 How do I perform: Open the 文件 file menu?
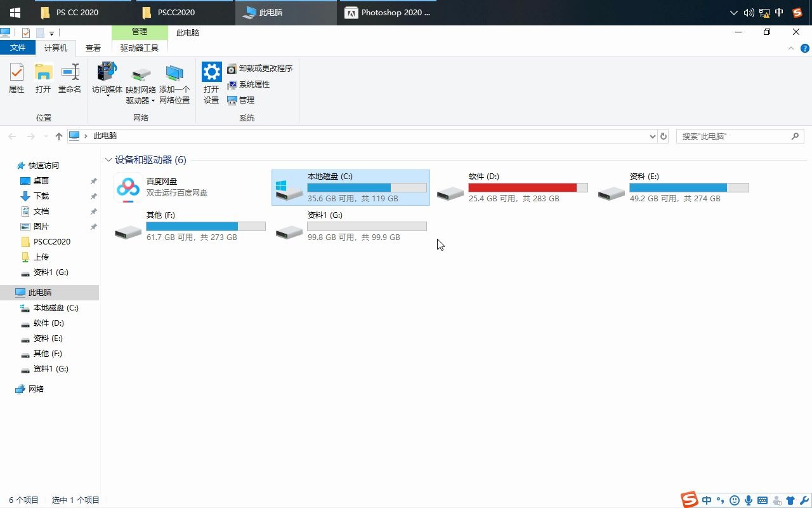pos(18,48)
